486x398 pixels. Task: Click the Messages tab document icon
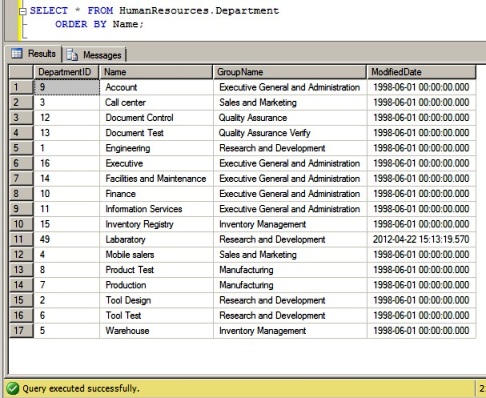coord(72,55)
